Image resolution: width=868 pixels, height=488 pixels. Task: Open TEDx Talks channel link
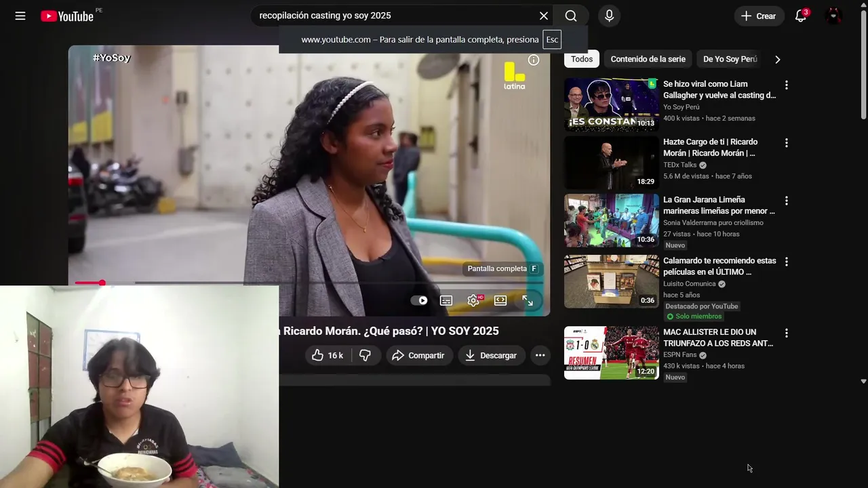click(x=679, y=165)
